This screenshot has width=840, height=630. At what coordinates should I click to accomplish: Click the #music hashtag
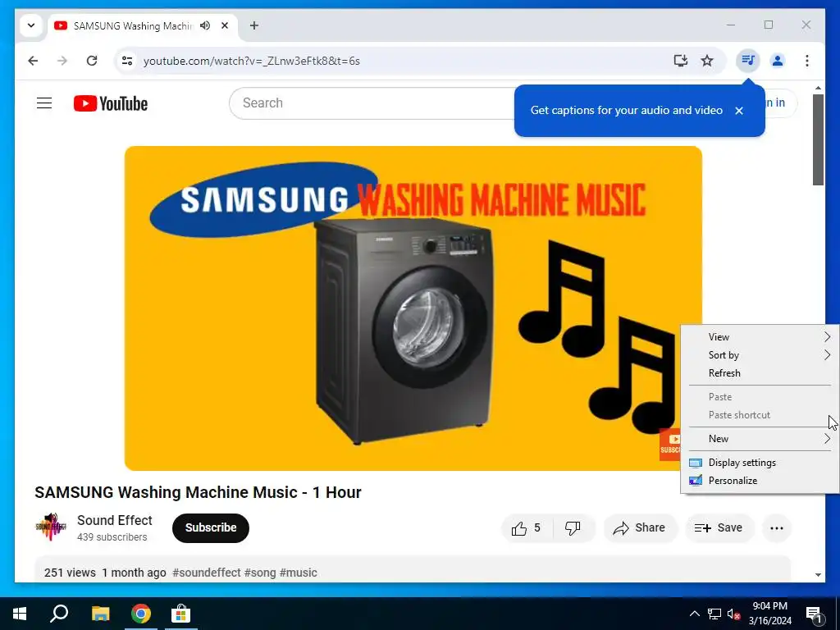tap(299, 573)
